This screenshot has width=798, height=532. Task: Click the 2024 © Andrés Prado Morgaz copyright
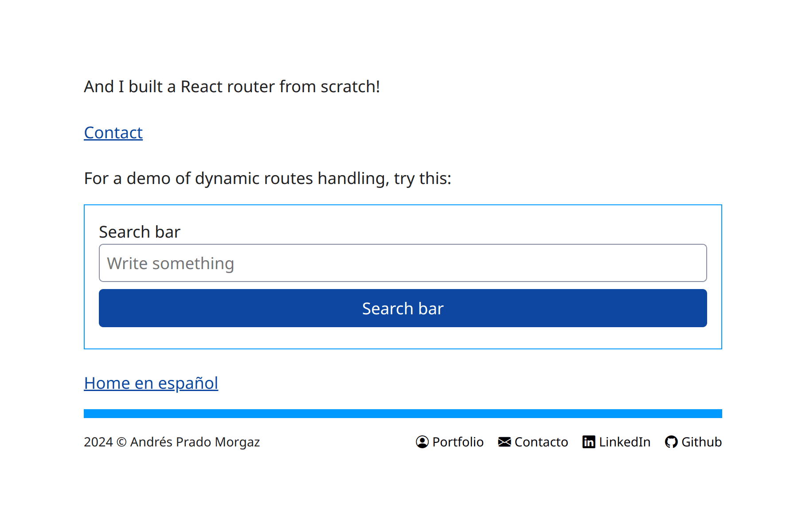(x=172, y=442)
